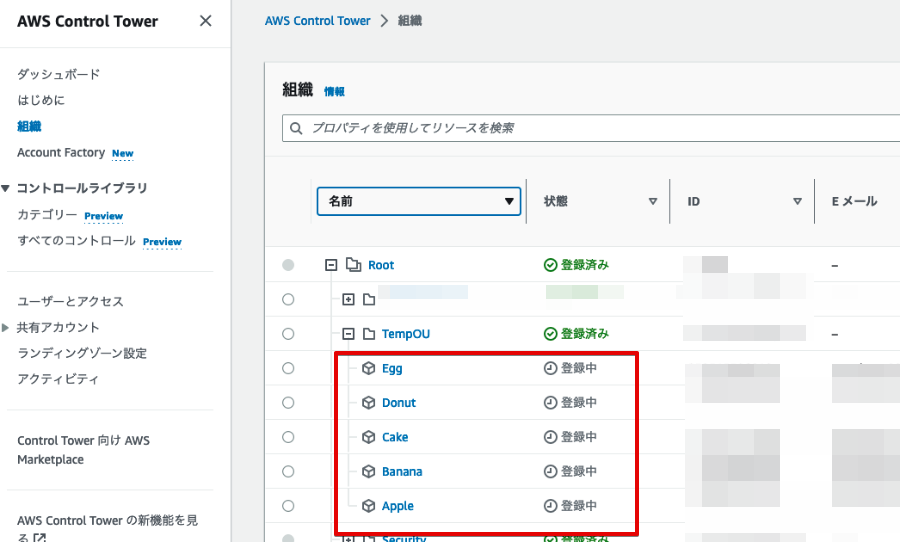The image size is (900, 542).
Task: Click the clock icon in Cake row
Action: [x=550, y=437]
